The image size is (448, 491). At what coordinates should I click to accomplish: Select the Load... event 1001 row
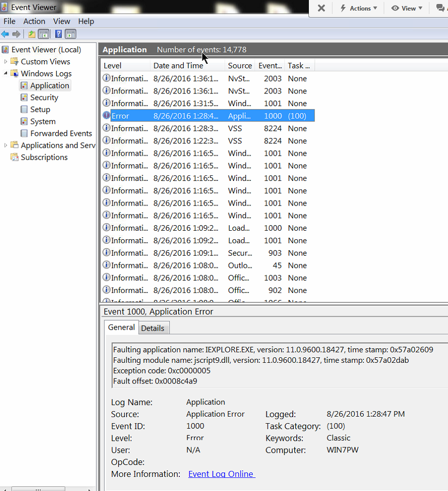pyautogui.click(x=208, y=241)
